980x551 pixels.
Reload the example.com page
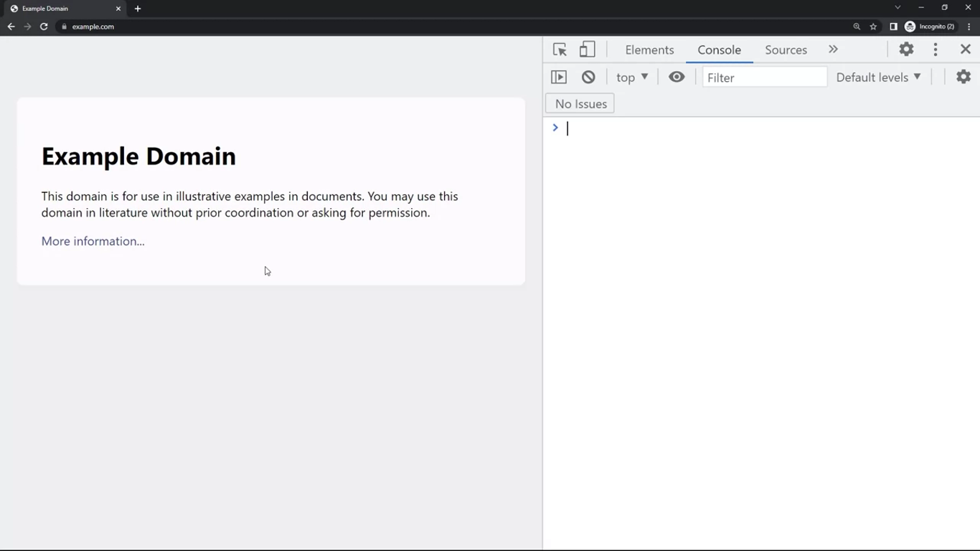click(x=44, y=27)
